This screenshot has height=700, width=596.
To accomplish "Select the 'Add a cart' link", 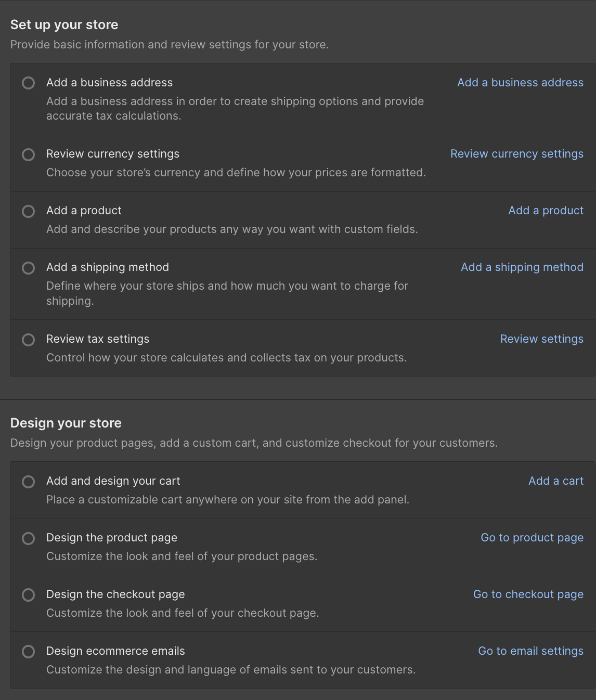I will 555,481.
